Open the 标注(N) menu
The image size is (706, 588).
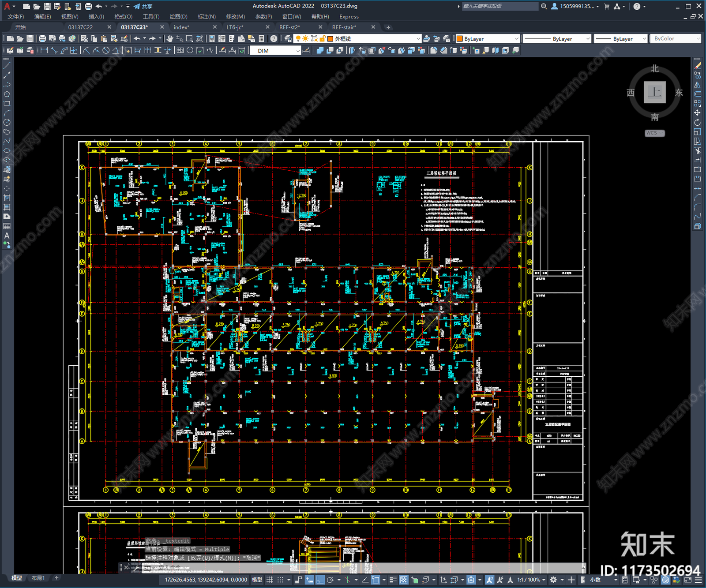click(207, 17)
